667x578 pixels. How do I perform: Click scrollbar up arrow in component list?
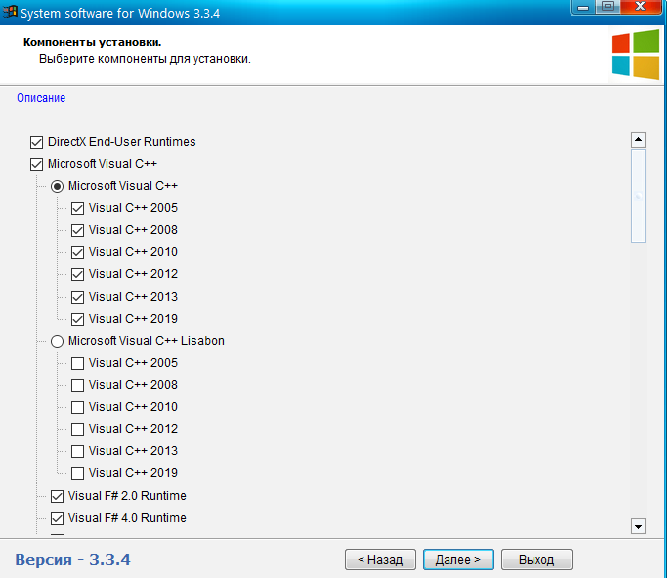pos(638,140)
